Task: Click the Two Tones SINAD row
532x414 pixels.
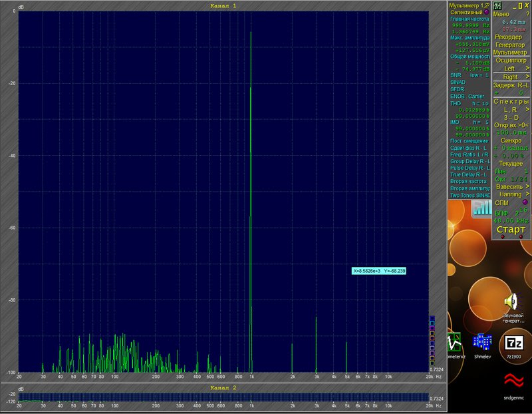Action: coord(470,195)
